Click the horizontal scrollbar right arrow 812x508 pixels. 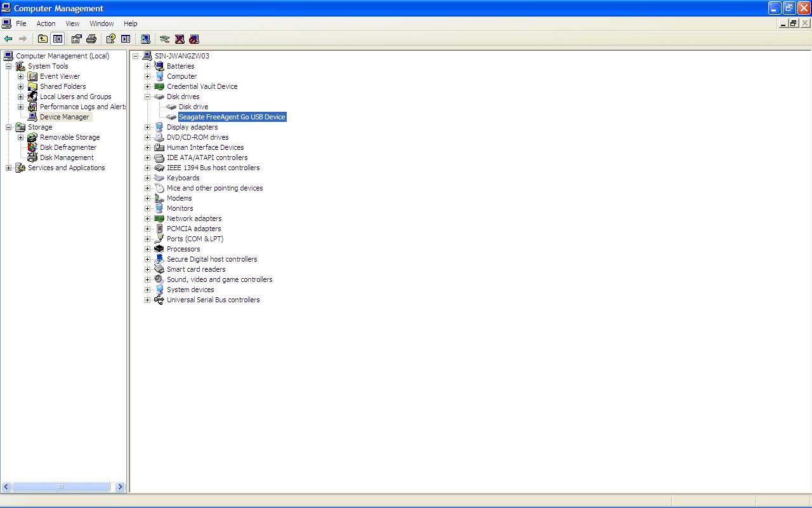(120, 486)
